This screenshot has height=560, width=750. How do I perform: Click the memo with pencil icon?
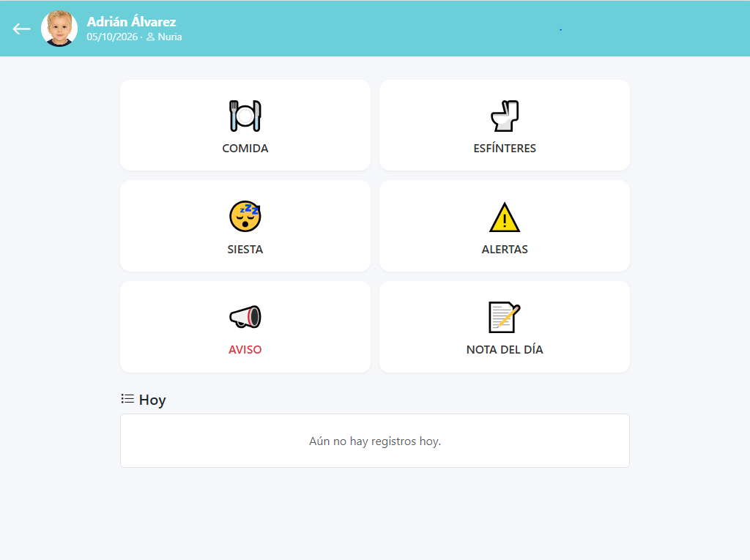[x=505, y=317]
